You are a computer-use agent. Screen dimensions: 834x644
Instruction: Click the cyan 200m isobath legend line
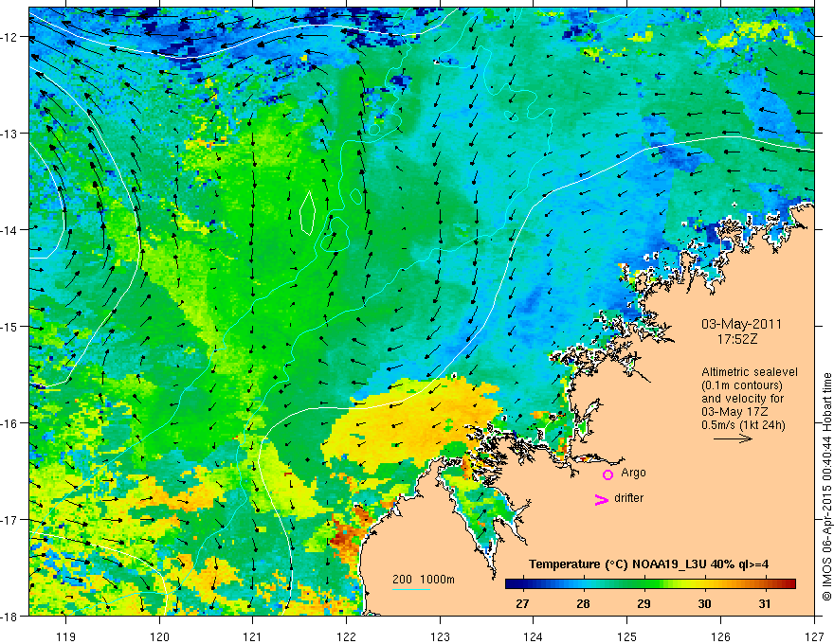pos(411,589)
